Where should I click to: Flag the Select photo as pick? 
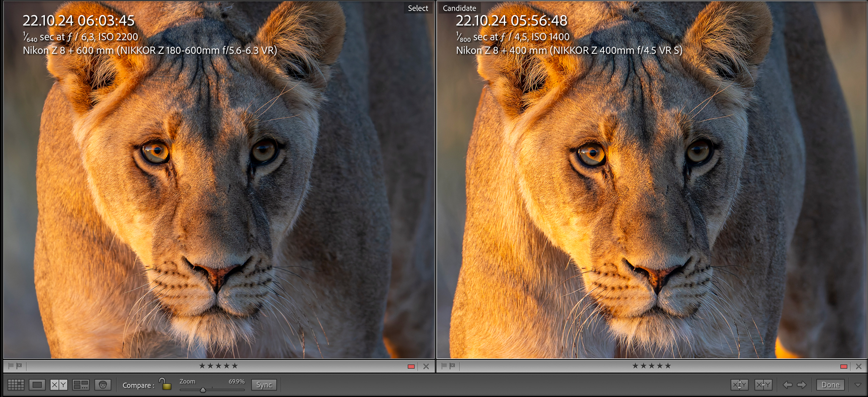click(11, 366)
